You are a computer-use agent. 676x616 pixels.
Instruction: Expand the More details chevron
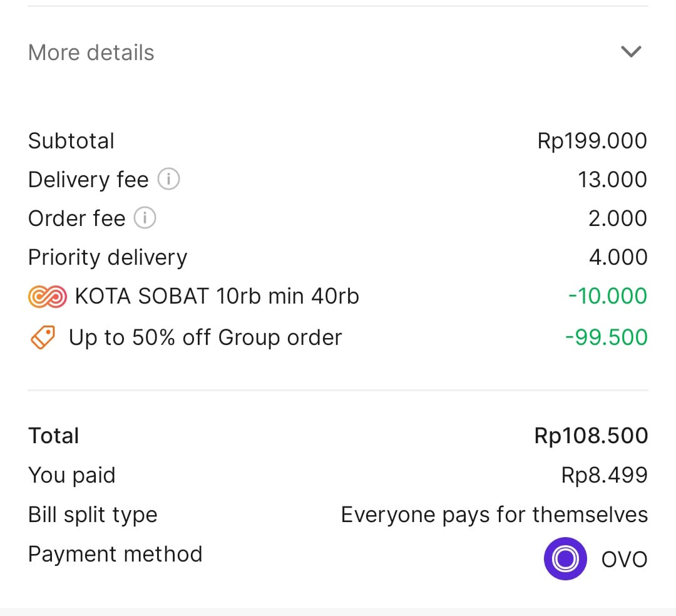tap(631, 52)
